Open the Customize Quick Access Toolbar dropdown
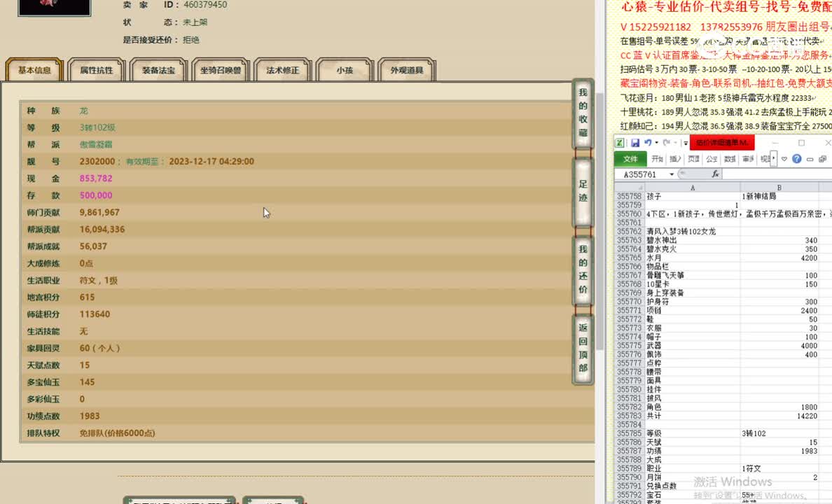The height and width of the screenshot is (504, 832). tap(685, 143)
